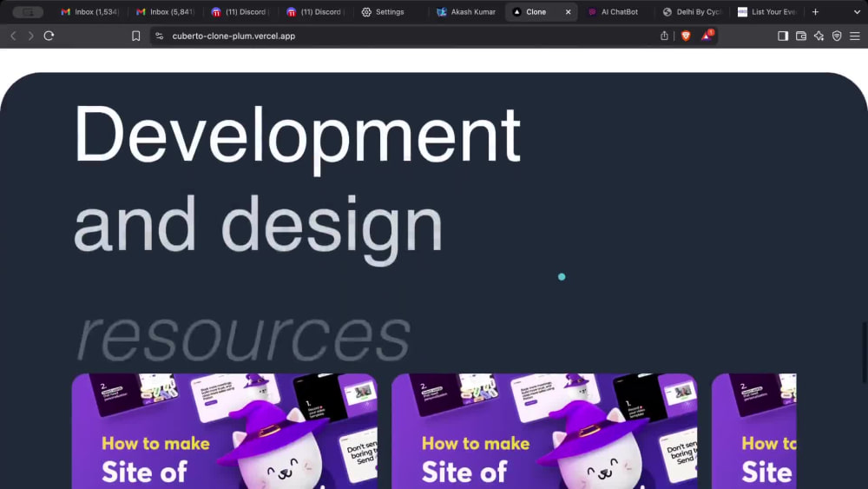
Task: Open the first (11) Discord tab
Action: pos(240,11)
